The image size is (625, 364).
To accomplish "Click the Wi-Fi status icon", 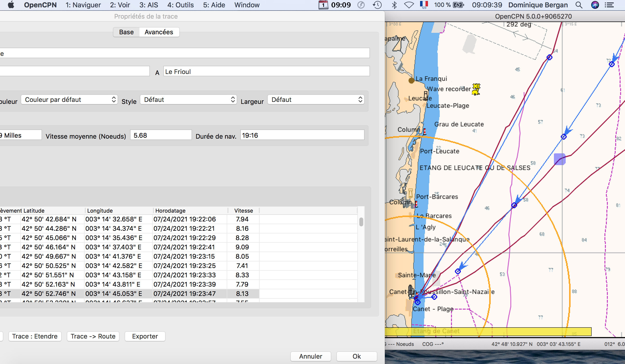I will pos(409,5).
